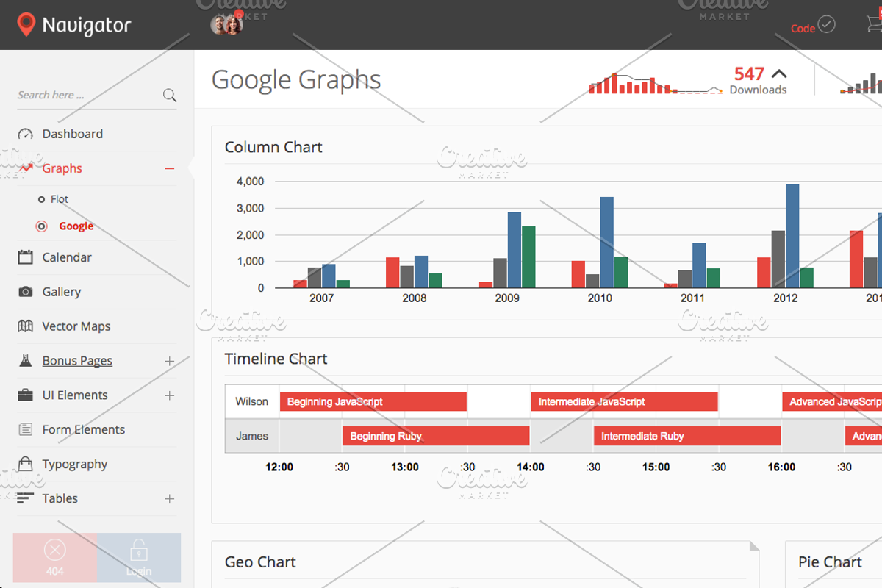Click the Vector Maps map icon
The width and height of the screenshot is (882, 588).
(x=26, y=326)
